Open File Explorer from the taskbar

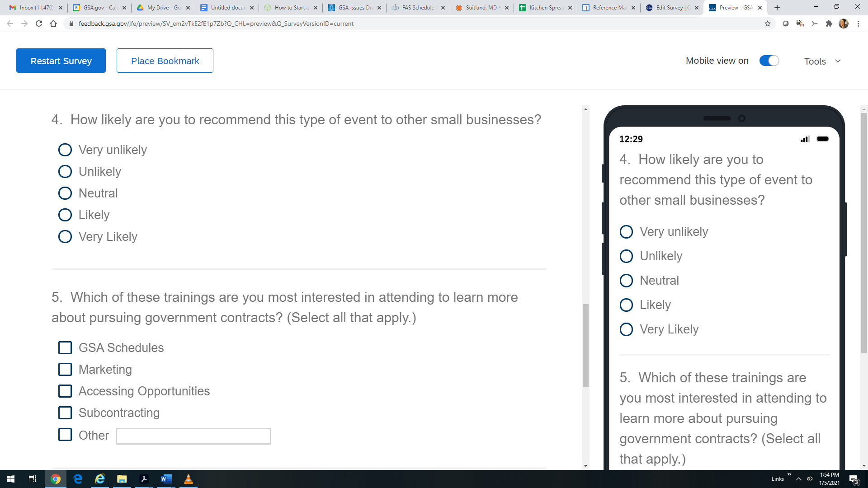point(122,479)
